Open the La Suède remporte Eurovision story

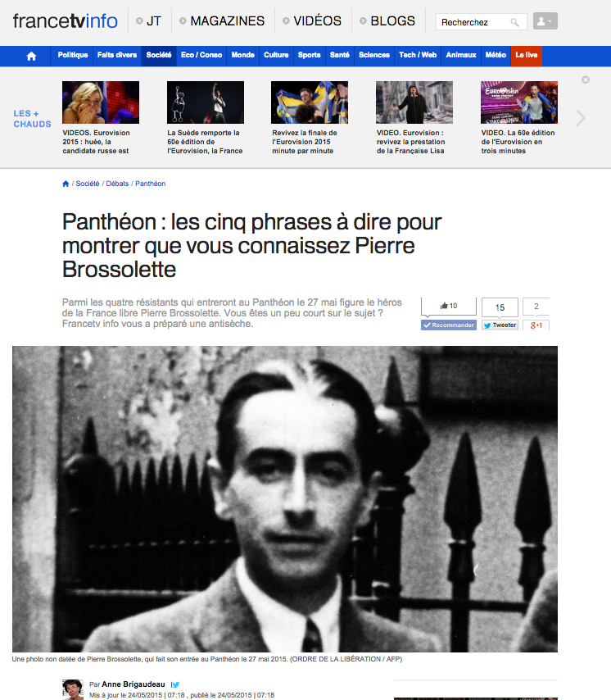tap(205, 142)
